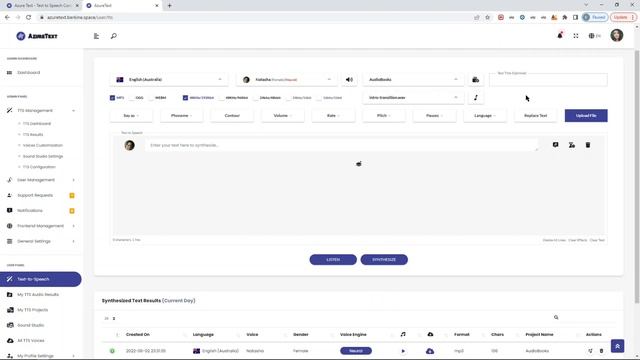Preview voice with the speaker icon
The image size is (640, 360).
349,80
